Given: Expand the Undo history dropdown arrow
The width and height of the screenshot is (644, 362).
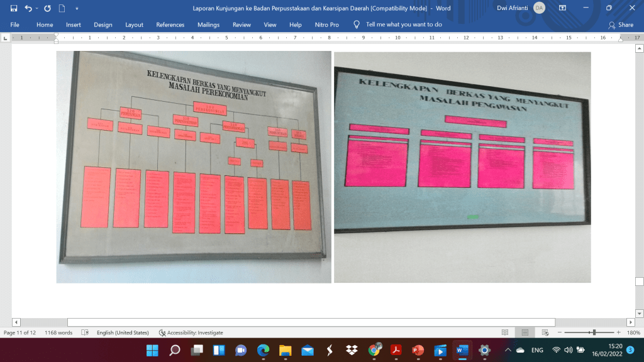Looking at the screenshot, I should (x=36, y=8).
